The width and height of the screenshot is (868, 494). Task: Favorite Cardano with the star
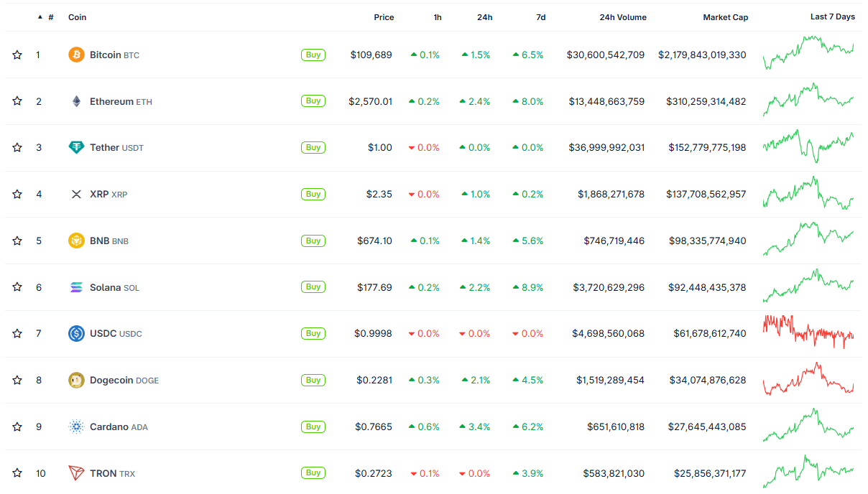tap(17, 427)
